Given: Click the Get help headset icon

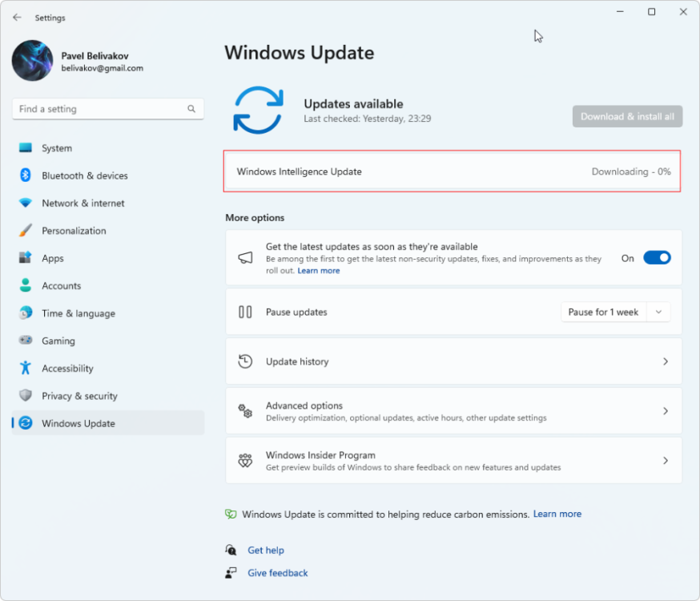Looking at the screenshot, I should tap(231, 550).
